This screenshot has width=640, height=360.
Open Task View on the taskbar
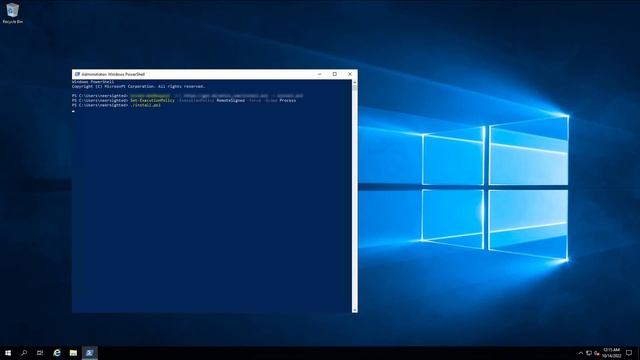[40, 353]
